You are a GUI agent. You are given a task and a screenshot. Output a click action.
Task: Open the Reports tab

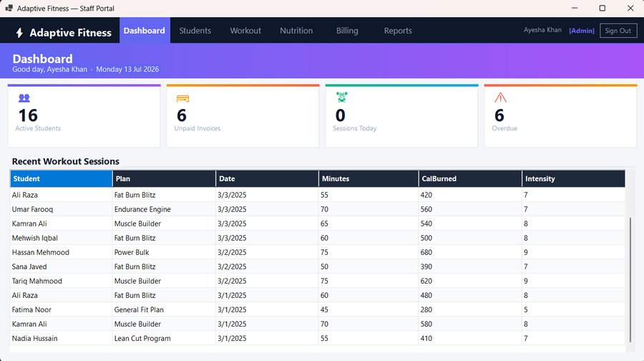(x=398, y=30)
